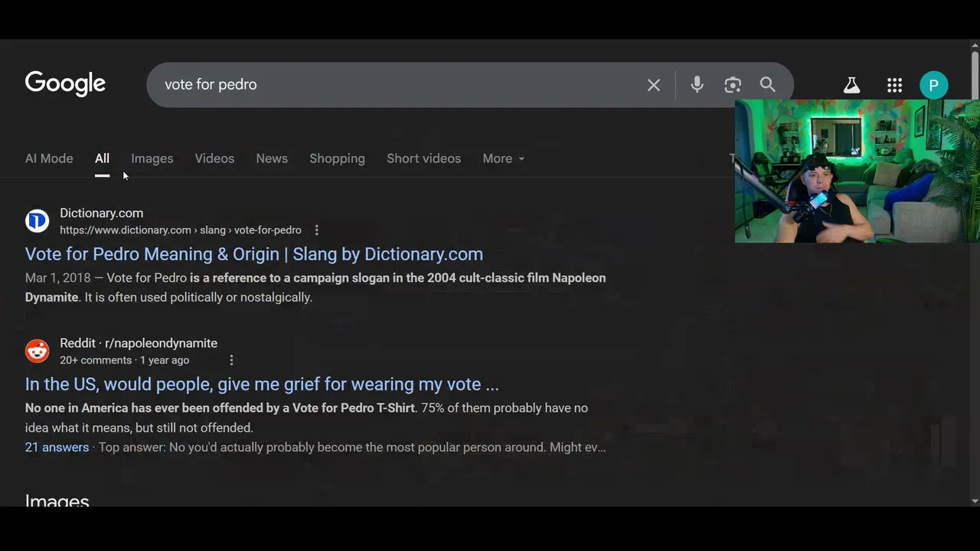This screenshot has width=980, height=551.
Task: Open options menu for Reddit result
Action: (231, 360)
